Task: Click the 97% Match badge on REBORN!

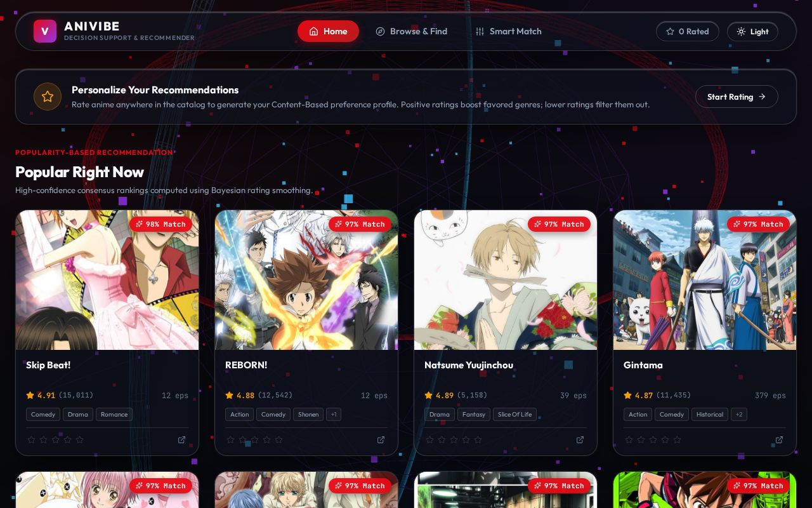Action: click(x=360, y=224)
